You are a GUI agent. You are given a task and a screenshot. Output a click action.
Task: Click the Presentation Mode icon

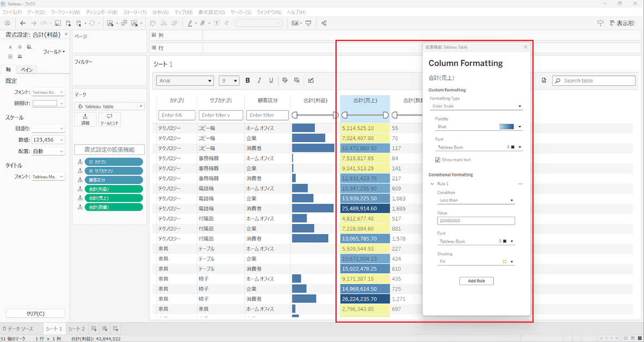point(599,23)
